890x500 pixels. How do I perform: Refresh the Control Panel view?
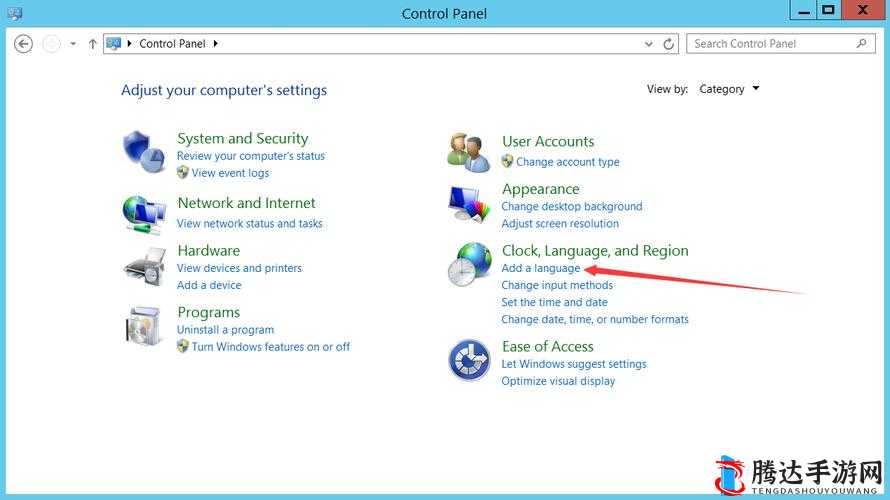pyautogui.click(x=669, y=44)
